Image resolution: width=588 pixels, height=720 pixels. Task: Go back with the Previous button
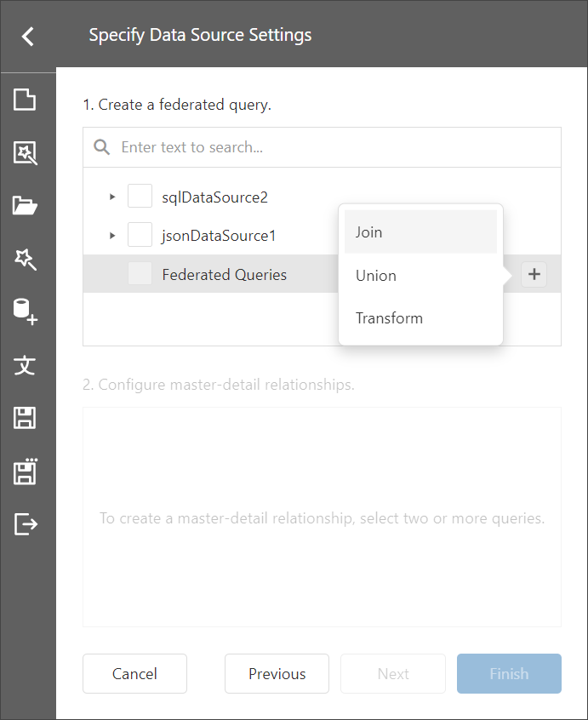click(277, 673)
